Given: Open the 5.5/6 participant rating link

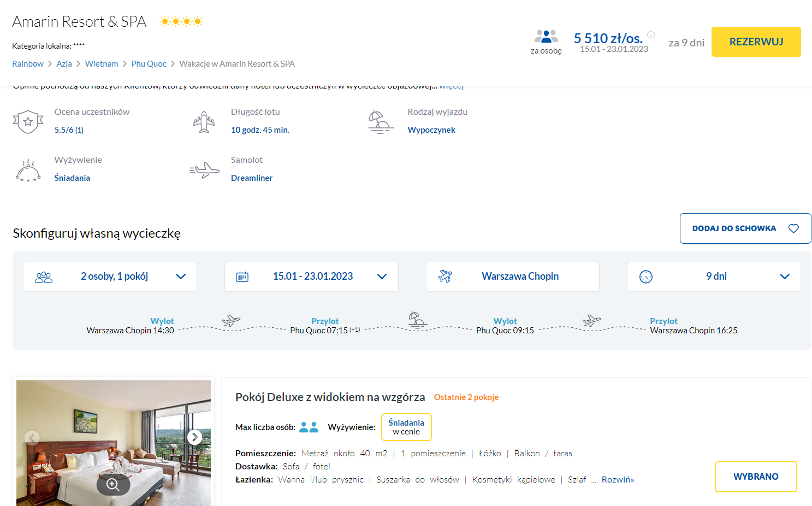Looking at the screenshot, I should click(69, 130).
